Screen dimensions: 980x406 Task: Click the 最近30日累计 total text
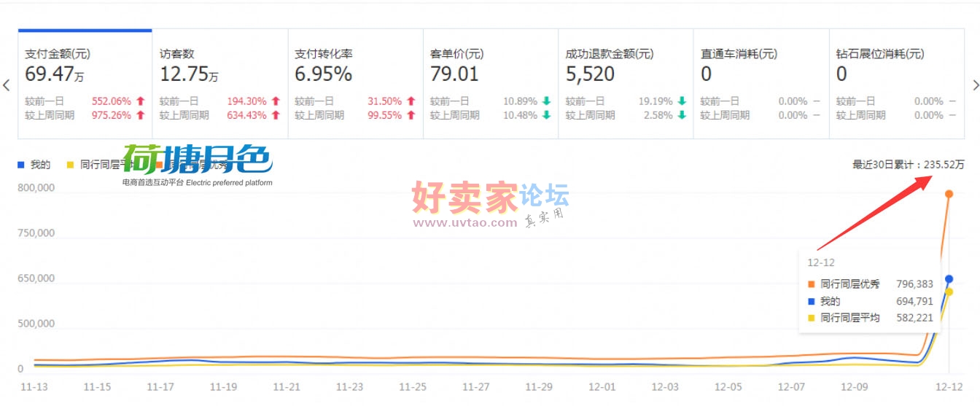click(x=908, y=165)
